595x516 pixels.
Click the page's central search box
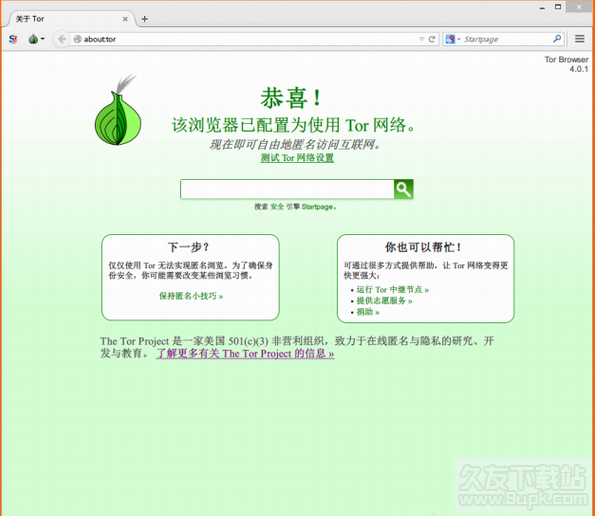(x=287, y=189)
